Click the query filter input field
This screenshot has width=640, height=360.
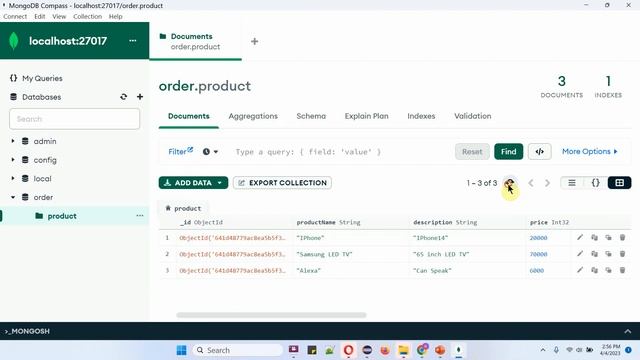341,152
